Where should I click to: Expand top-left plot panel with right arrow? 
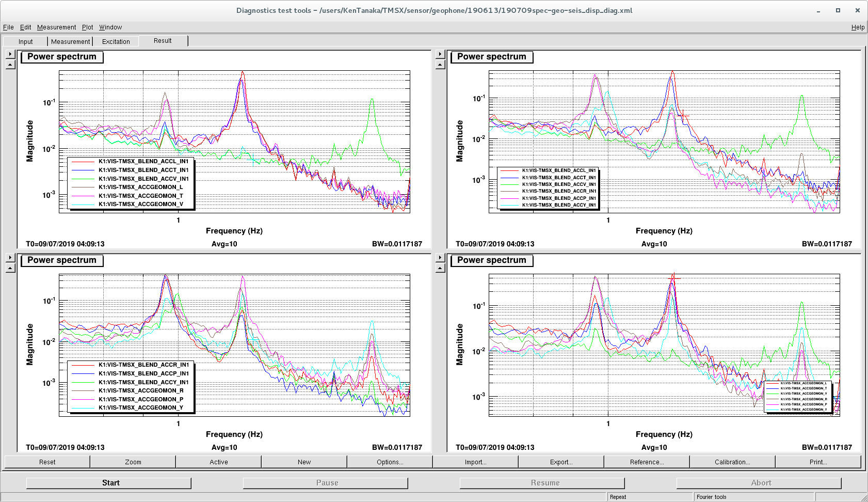coord(10,54)
